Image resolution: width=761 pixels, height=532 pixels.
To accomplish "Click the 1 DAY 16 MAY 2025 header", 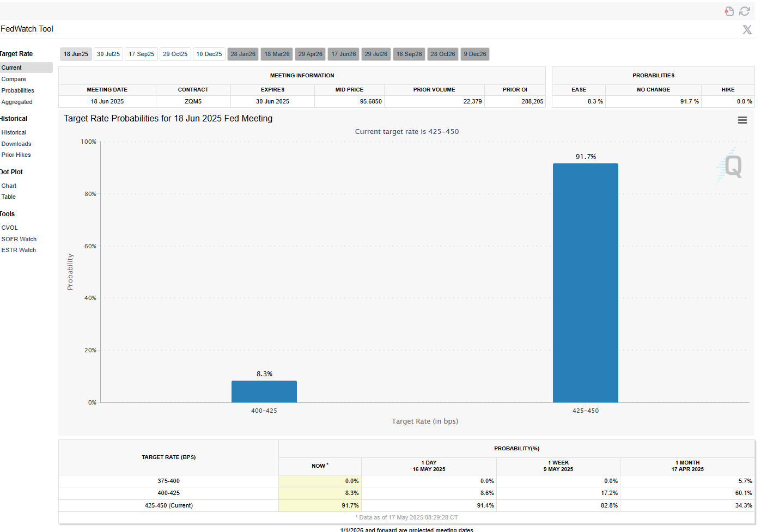I will (x=429, y=466).
